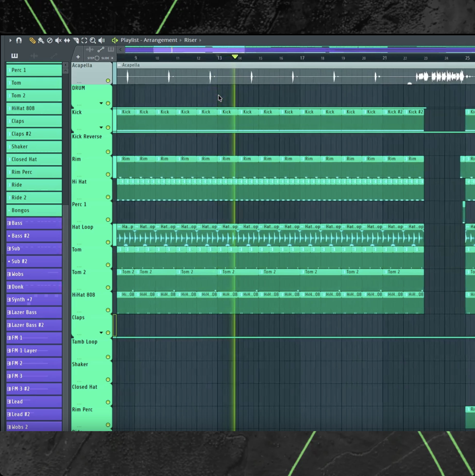Select the Perc 1 track header
This screenshot has height=476, width=475.
(91, 212)
